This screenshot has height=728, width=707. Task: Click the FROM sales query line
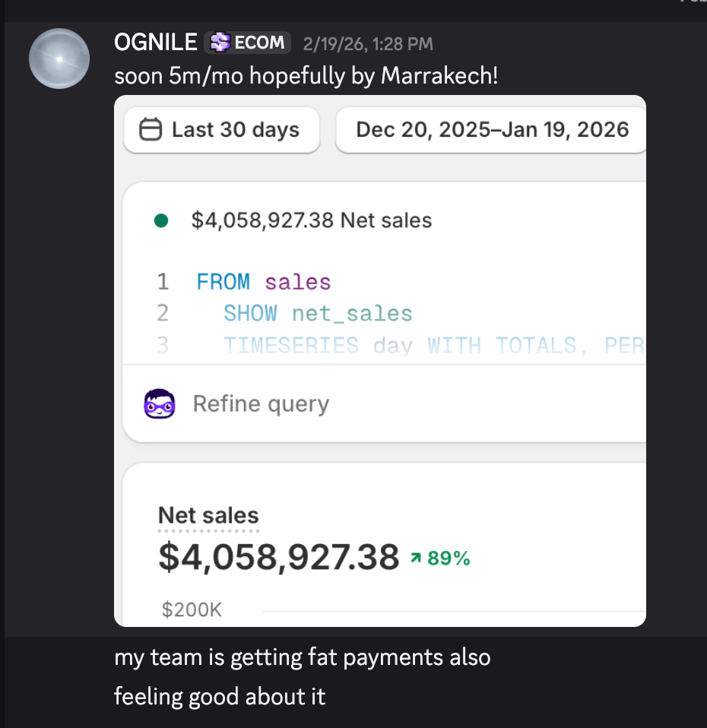point(263,282)
